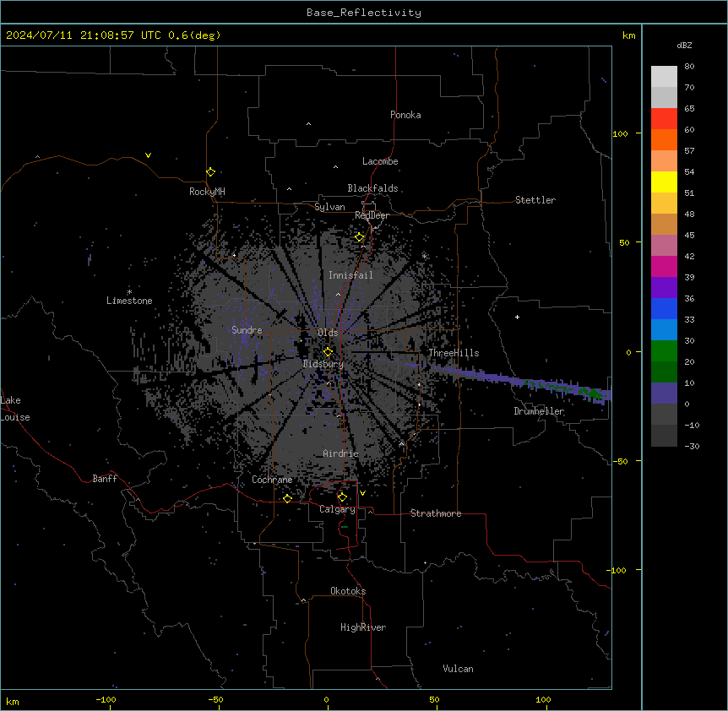Click the white plus marker north of Drumheller
Viewport: 728px width, 711px height.
coord(517,317)
